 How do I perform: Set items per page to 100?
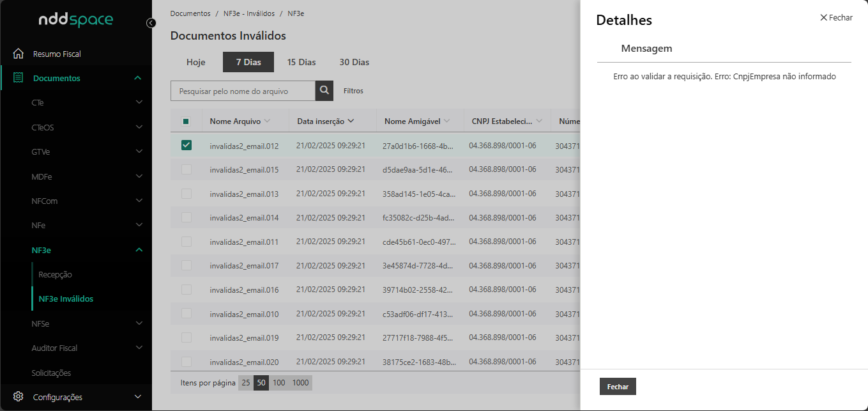[x=279, y=383]
